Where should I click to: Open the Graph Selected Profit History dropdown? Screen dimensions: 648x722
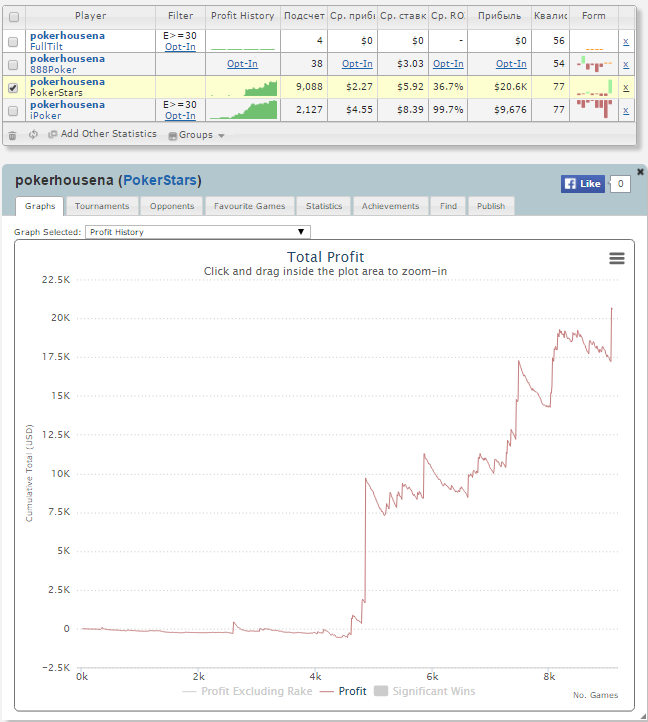pyautogui.click(x=198, y=232)
